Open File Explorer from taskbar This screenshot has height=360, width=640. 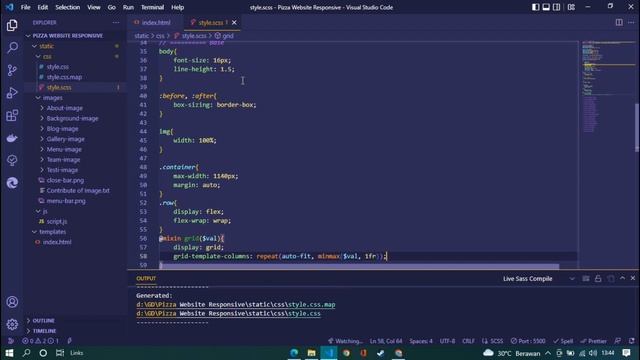pos(311,353)
